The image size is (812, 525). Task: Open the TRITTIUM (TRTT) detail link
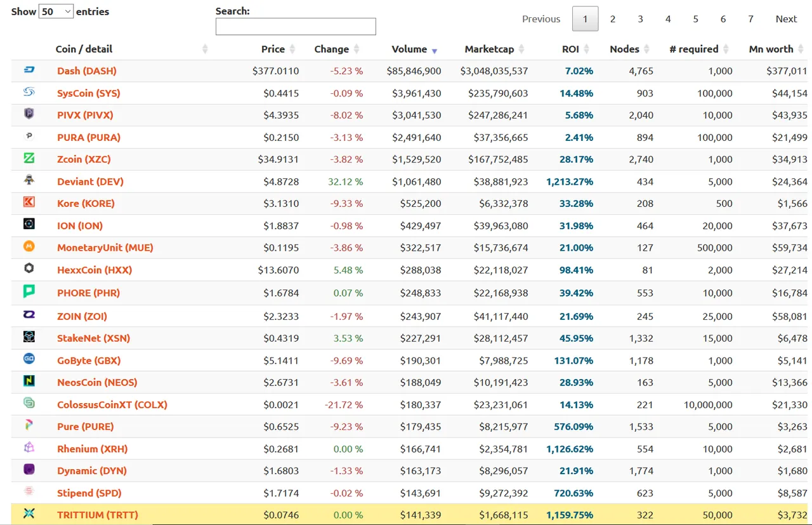tap(98, 515)
